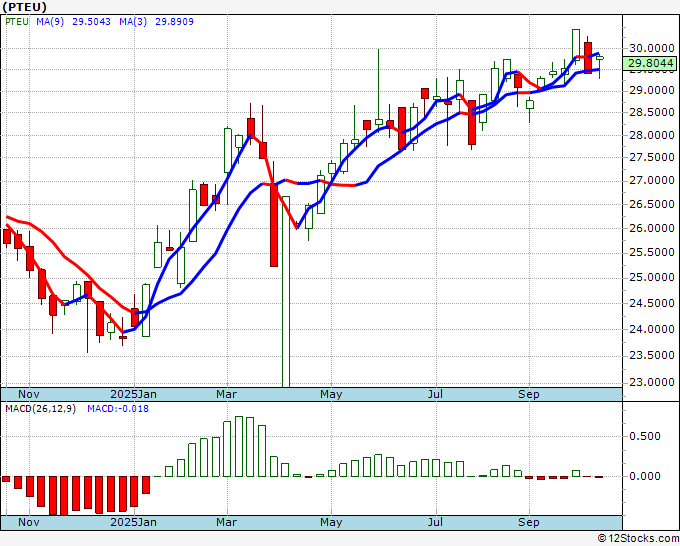Screen dimensions: 680x546
Task: Click Jul on the MACD panel time axis
Action: 435,522
